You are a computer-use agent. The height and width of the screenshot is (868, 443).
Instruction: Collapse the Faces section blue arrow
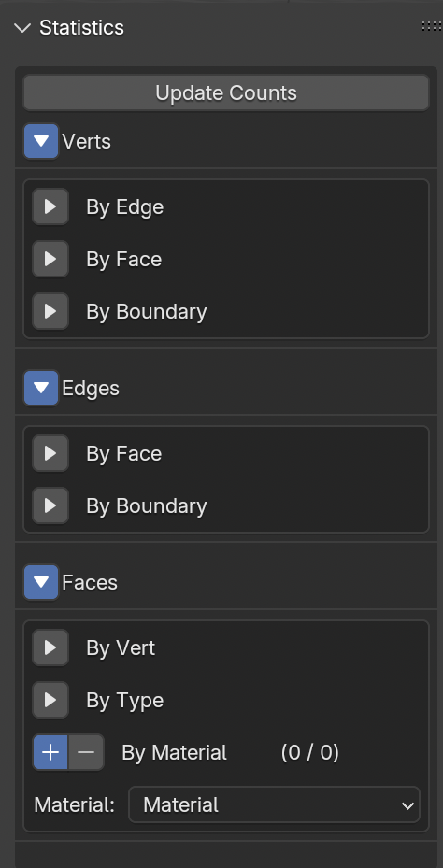(x=41, y=582)
